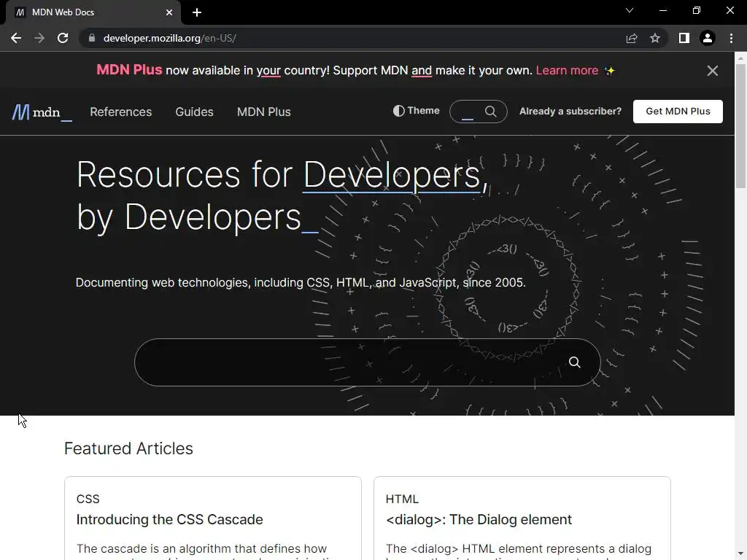The height and width of the screenshot is (560, 747).
Task: Click the header search magnifier icon
Action: click(491, 112)
